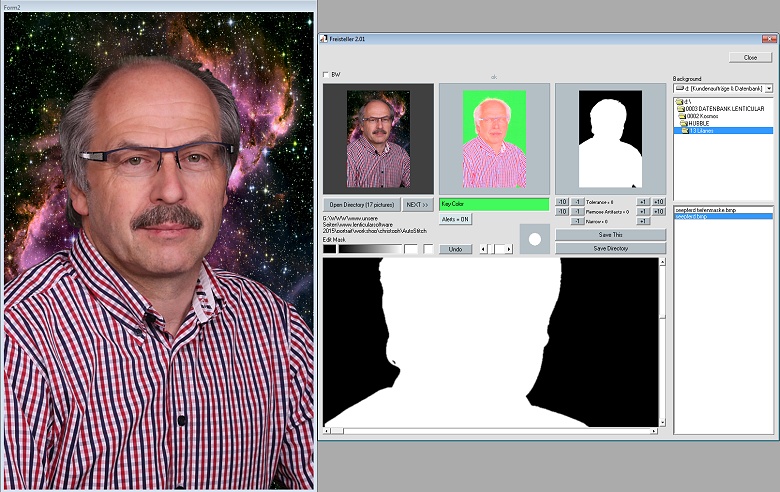Select the composited portrait preview thumbnail
Image resolution: width=780 pixels, height=492 pixels.
tap(378, 139)
